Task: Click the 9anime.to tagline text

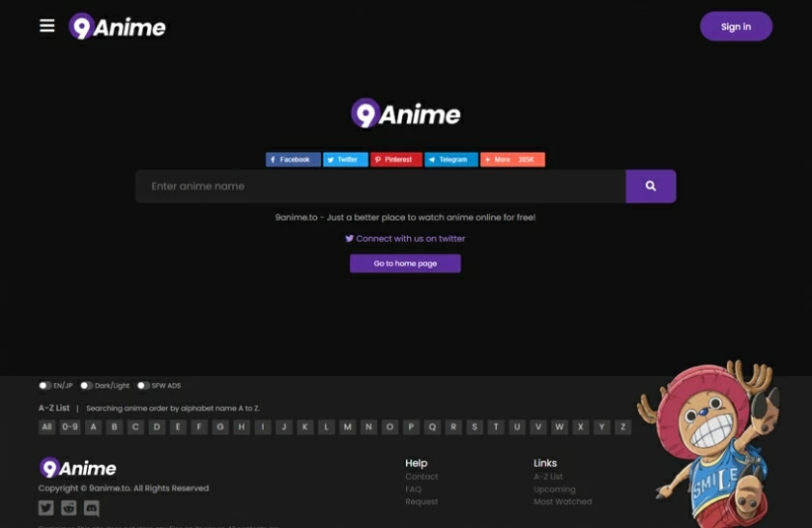Action: click(x=405, y=218)
